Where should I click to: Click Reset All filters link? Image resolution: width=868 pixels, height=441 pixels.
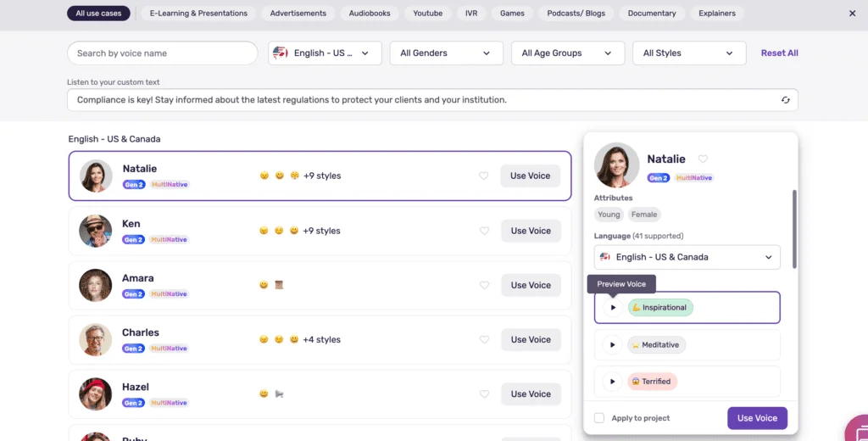780,53
